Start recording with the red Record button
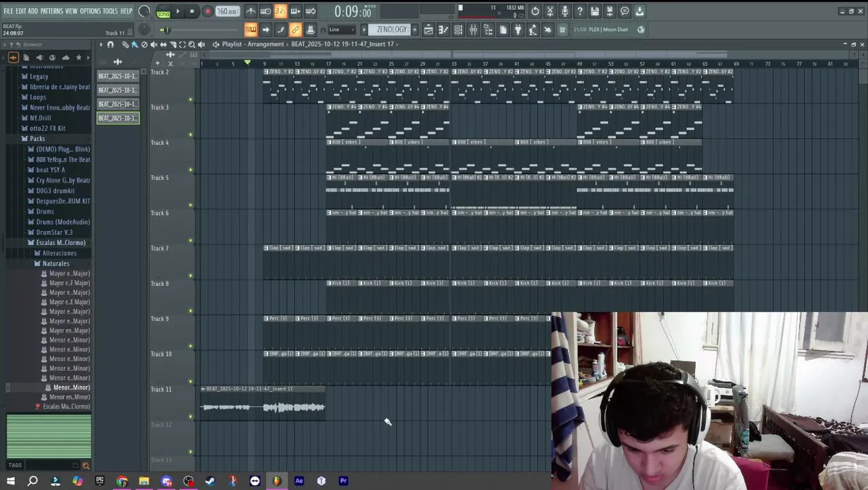Screen dimensions: 868x490 tap(208, 12)
